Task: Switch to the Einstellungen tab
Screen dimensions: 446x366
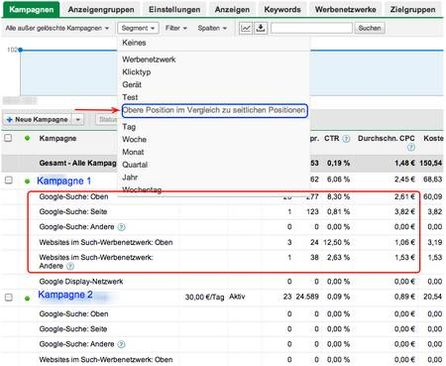Action: point(174,10)
